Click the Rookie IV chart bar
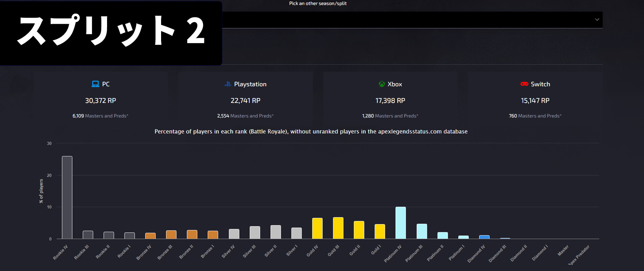This screenshot has height=271, width=644. (67, 198)
